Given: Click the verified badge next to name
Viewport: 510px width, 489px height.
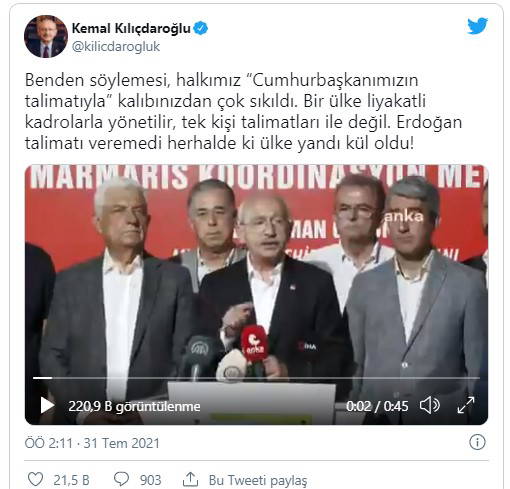Looking at the screenshot, I should [201, 28].
